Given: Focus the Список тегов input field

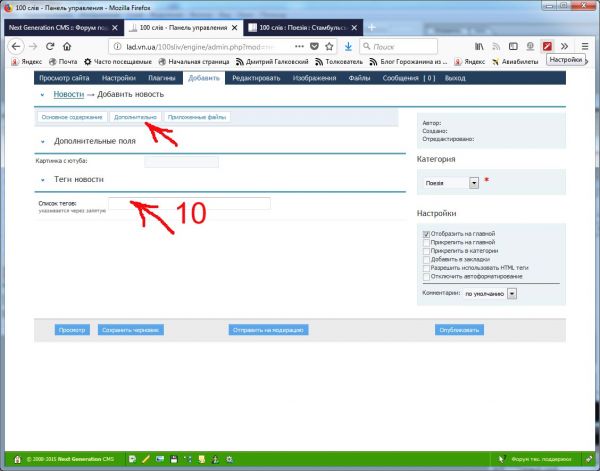Looking at the screenshot, I should (189, 203).
